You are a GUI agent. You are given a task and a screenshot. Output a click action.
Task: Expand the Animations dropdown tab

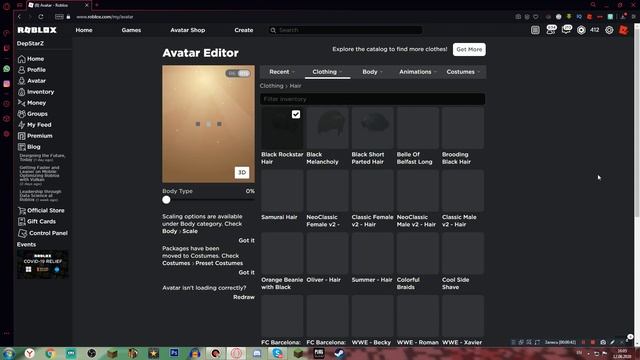pos(418,72)
